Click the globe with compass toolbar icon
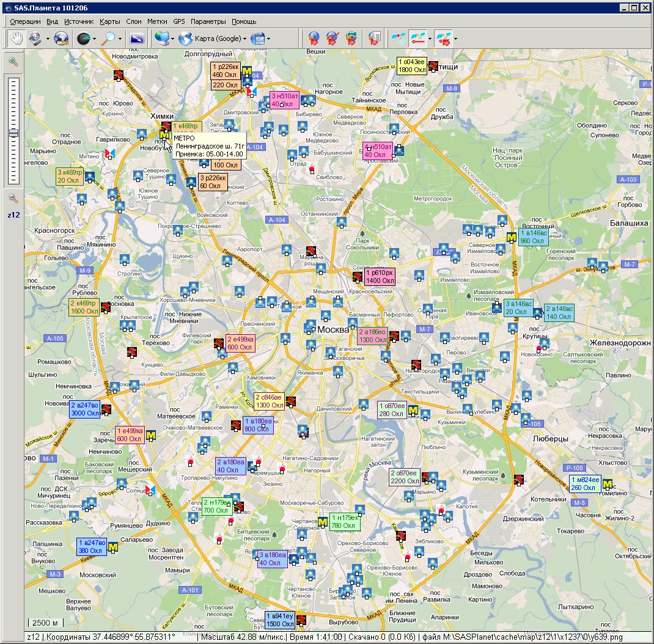This screenshot has height=644, width=654. (61, 38)
